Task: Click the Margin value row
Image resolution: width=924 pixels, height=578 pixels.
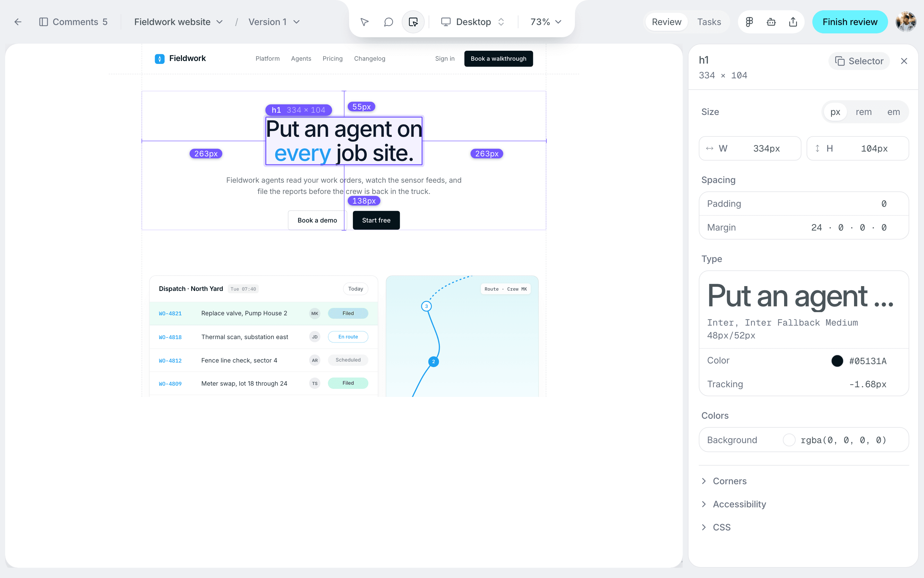Action: click(x=804, y=227)
